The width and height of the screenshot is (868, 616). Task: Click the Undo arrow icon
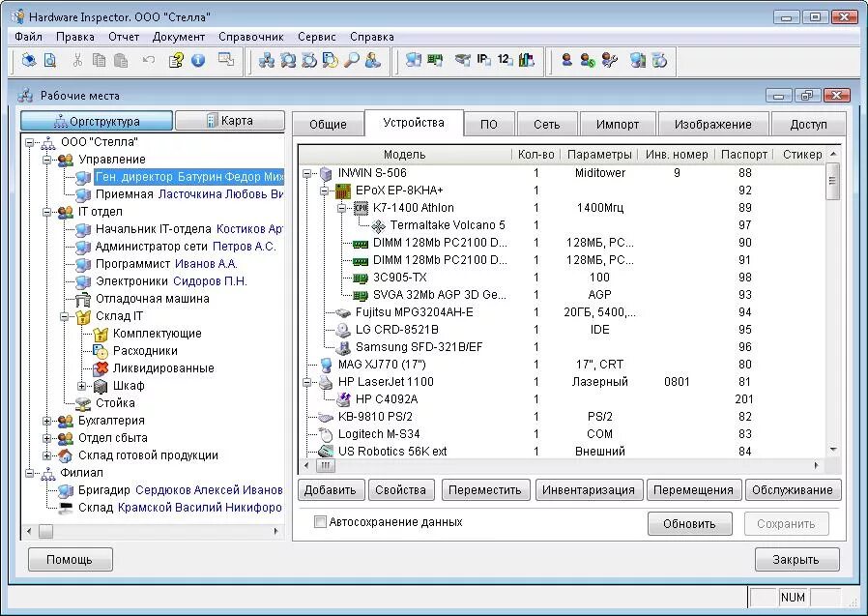point(148,60)
